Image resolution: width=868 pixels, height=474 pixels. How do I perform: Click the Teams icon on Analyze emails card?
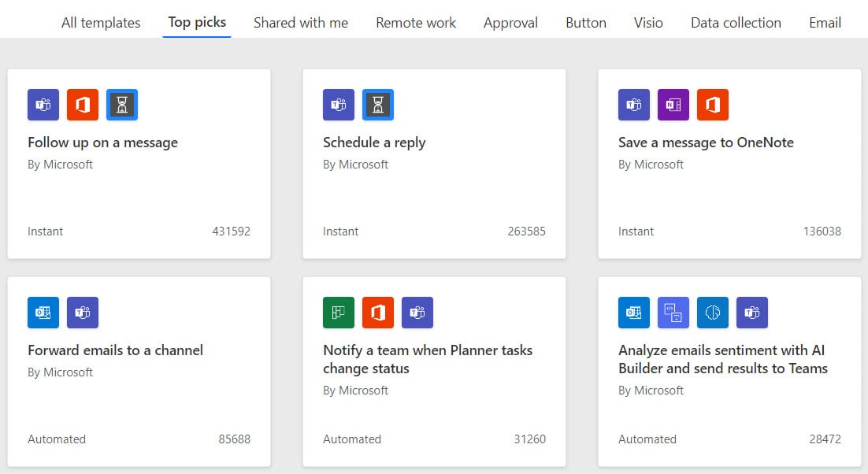pos(752,313)
